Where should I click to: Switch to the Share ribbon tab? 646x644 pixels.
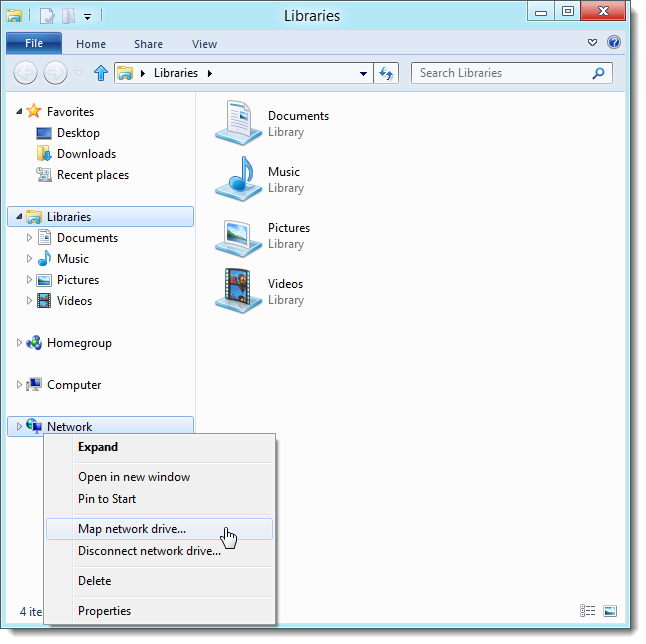point(148,44)
